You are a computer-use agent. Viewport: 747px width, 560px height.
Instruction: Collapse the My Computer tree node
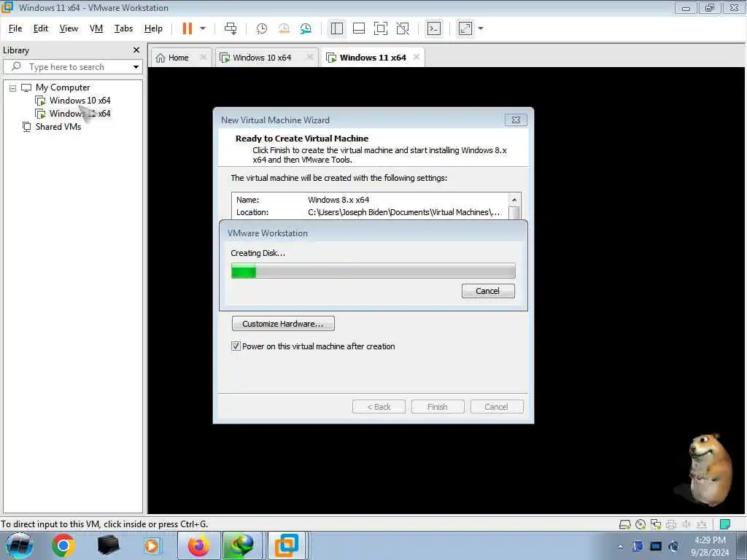coord(13,87)
